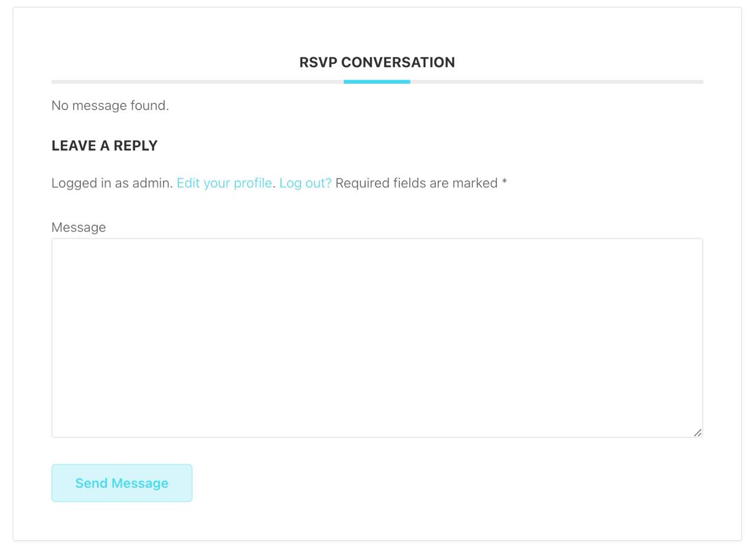This screenshot has width=756, height=555.
Task: Click the LEAVE A REPLY heading
Action: [104, 145]
